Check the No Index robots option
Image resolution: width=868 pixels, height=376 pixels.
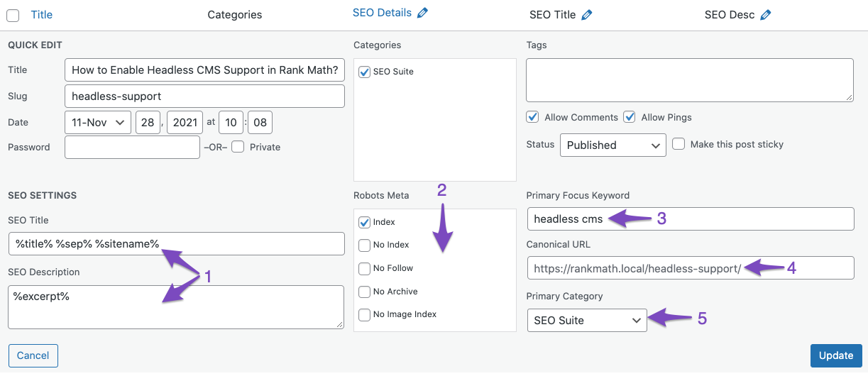tap(365, 245)
